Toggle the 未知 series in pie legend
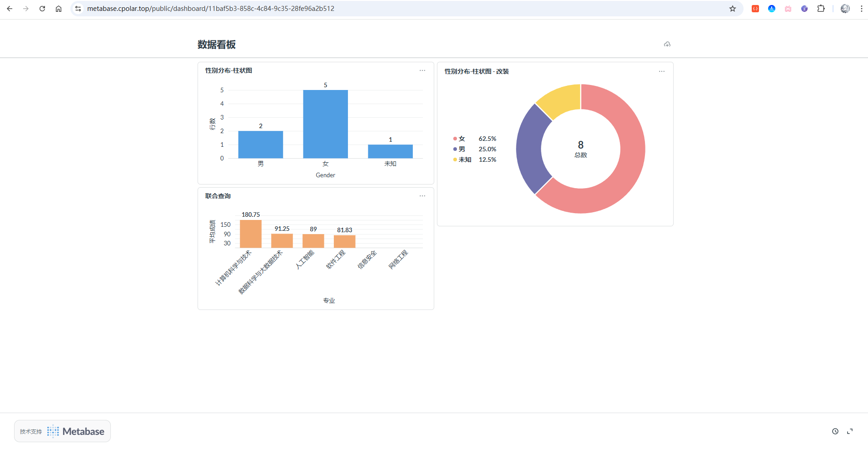868x449 pixels. [464, 160]
